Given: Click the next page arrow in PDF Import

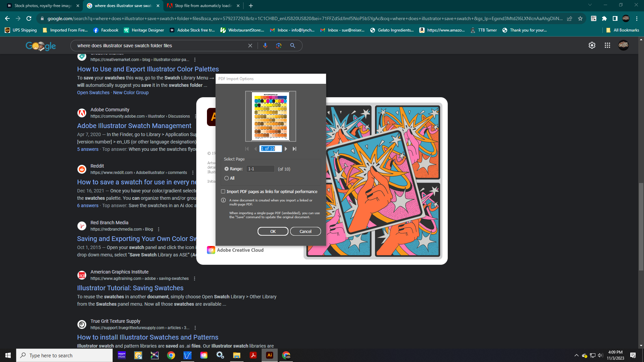Looking at the screenshot, I should (286, 148).
